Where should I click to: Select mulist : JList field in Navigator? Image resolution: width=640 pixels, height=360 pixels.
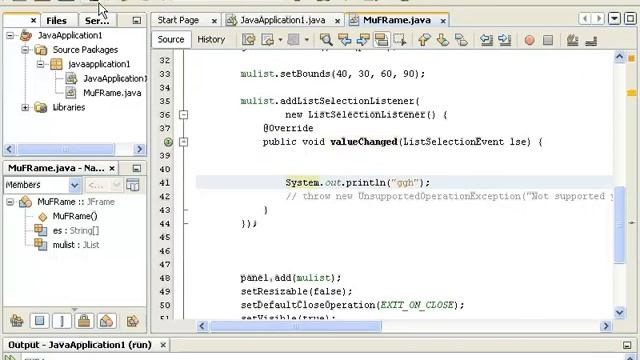[x=76, y=245]
